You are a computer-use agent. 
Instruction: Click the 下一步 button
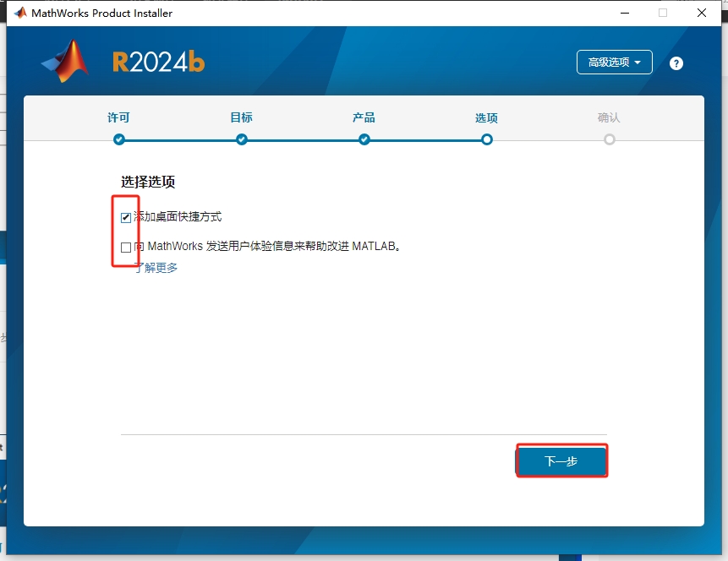(x=561, y=460)
